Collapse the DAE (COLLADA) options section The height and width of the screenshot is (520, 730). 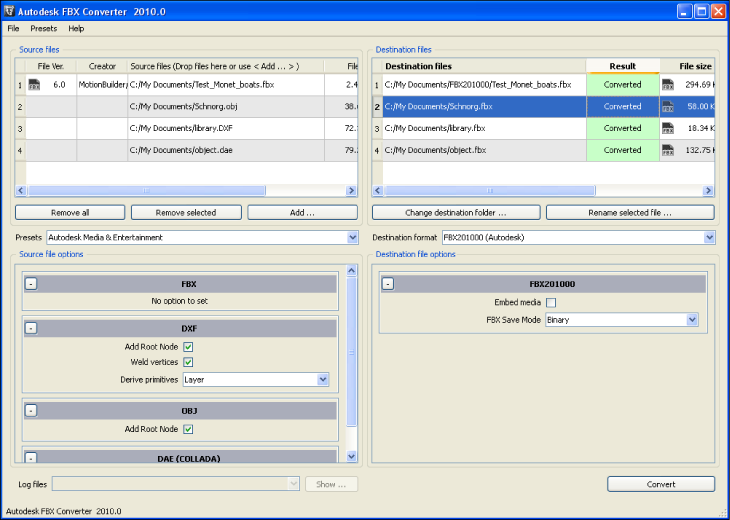(31, 458)
